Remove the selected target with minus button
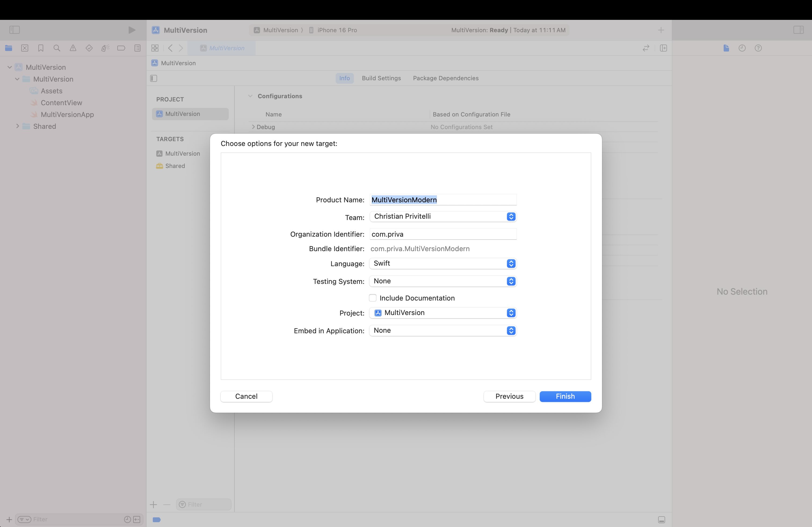812x527 pixels. [166, 504]
